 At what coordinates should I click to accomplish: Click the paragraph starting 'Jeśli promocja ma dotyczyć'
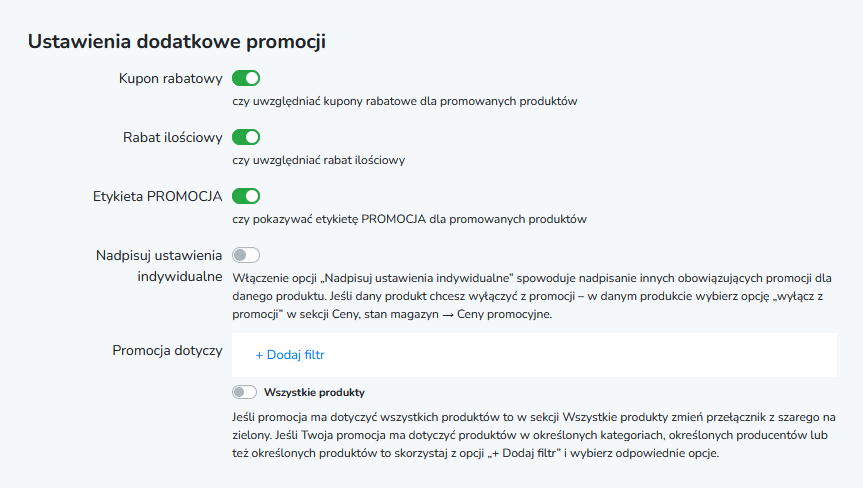pyautogui.click(x=534, y=435)
